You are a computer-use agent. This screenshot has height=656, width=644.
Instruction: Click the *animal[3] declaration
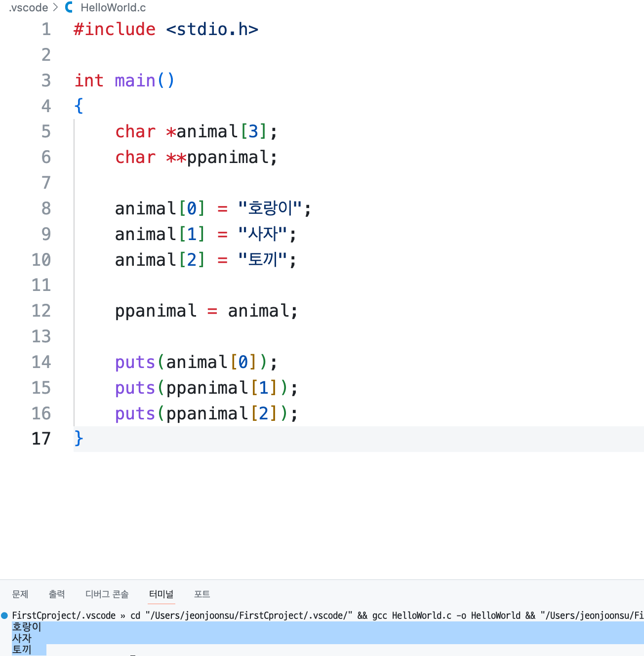pyautogui.click(x=222, y=131)
